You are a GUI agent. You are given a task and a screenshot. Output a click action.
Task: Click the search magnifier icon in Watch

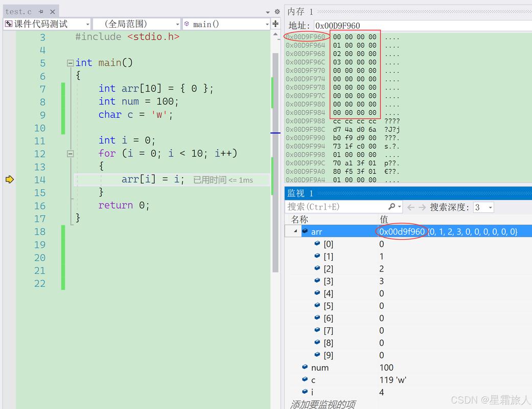click(x=391, y=207)
